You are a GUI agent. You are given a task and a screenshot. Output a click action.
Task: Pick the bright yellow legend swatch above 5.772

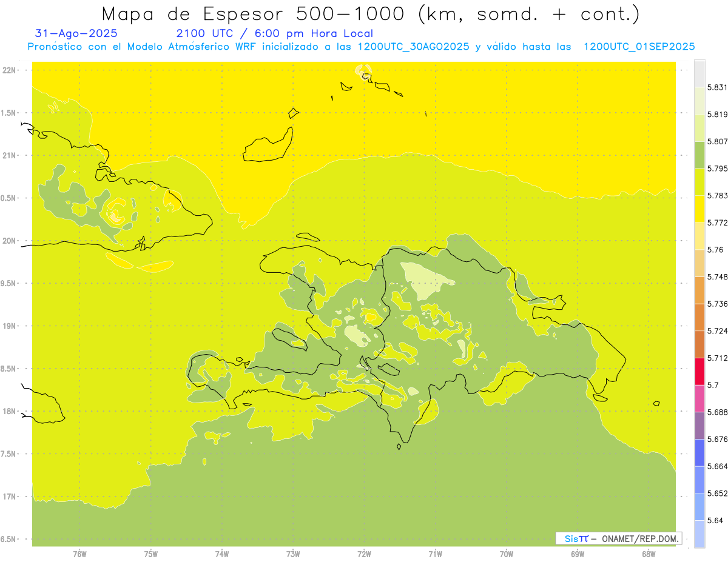[x=699, y=209]
